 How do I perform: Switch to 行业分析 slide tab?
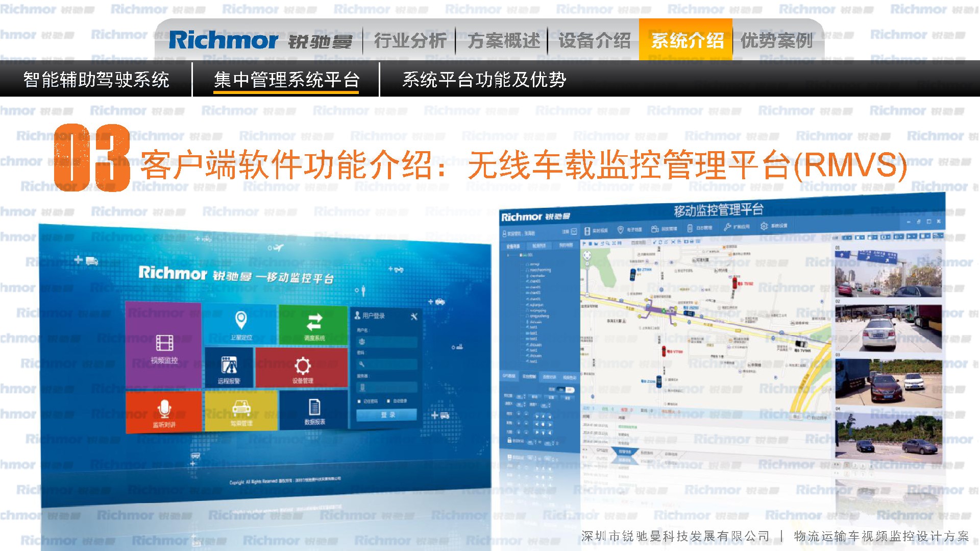pos(410,40)
